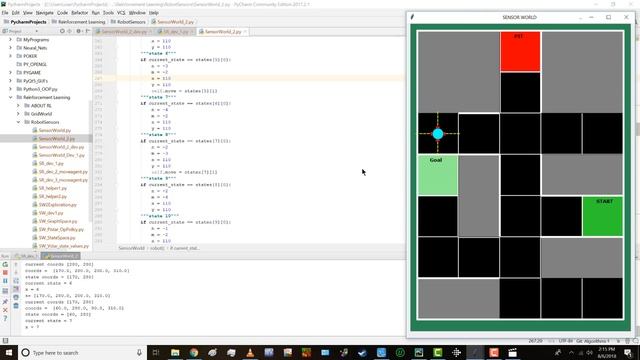The image size is (640, 360).
Task: Select SensorWorld_2_dev.py in project tree
Action: click(x=61, y=147)
